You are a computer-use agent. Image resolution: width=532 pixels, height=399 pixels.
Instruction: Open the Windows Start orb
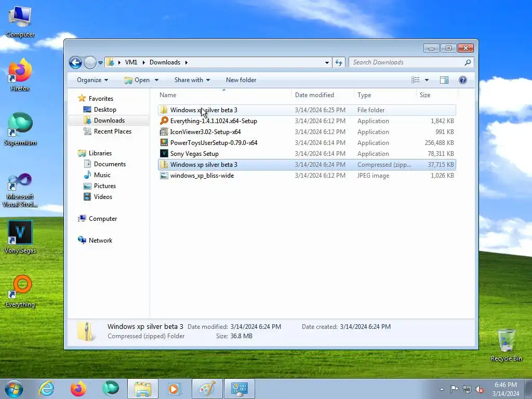coord(14,389)
